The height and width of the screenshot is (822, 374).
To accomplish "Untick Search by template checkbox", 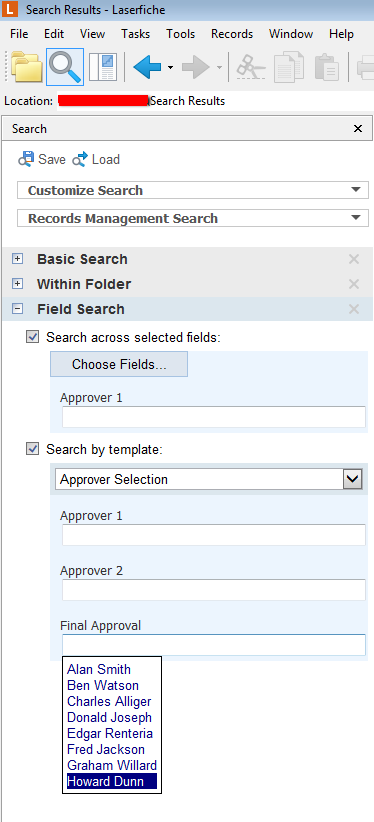I will coord(33,449).
